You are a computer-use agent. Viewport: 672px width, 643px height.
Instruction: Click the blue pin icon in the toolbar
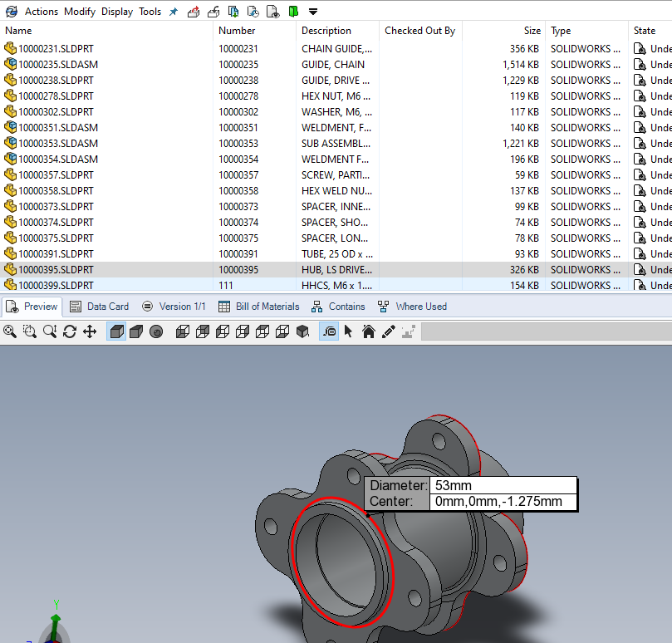pos(174,12)
